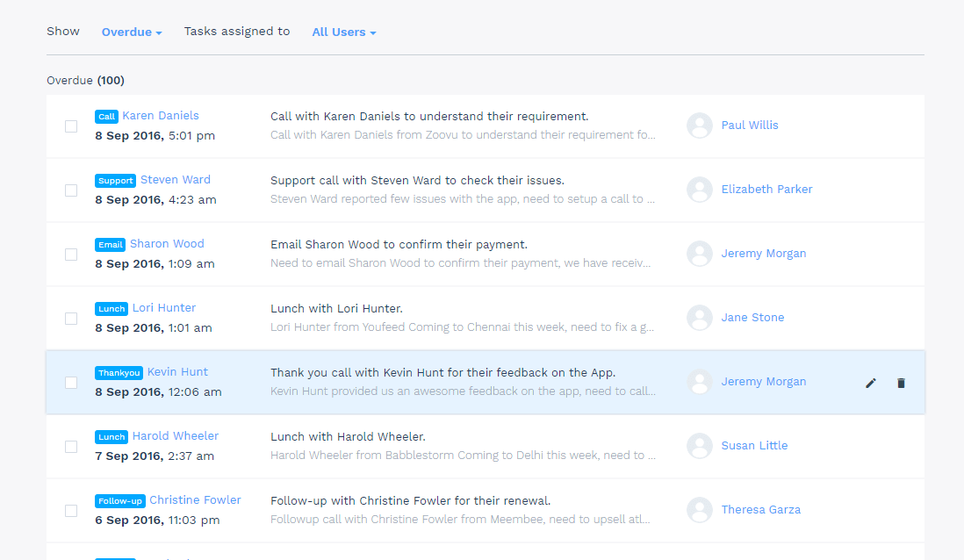The image size is (964, 560).
Task: Tick the Harold Wheeler task checkbox
Action: 71,447
